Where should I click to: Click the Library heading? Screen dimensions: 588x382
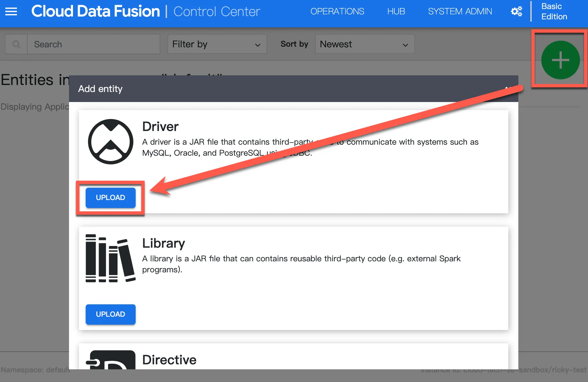point(163,243)
